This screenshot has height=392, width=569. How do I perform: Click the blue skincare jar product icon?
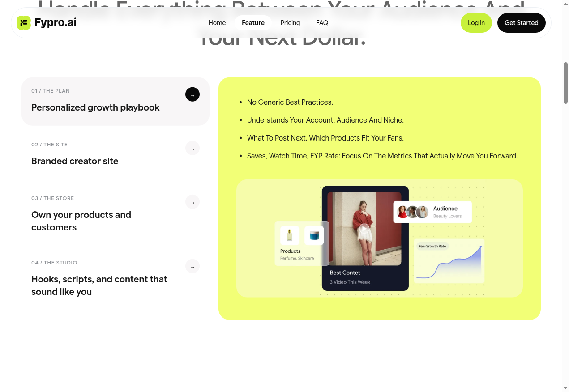(x=314, y=235)
